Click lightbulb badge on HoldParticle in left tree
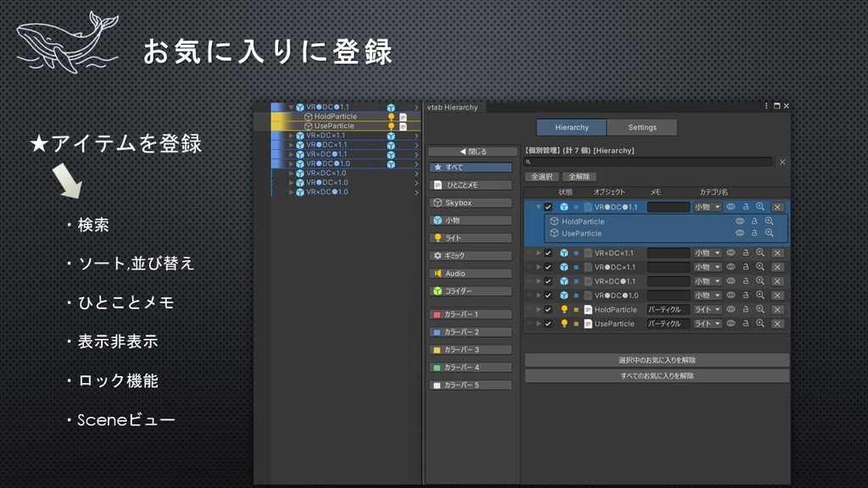Image resolution: width=868 pixels, height=488 pixels. click(391, 117)
